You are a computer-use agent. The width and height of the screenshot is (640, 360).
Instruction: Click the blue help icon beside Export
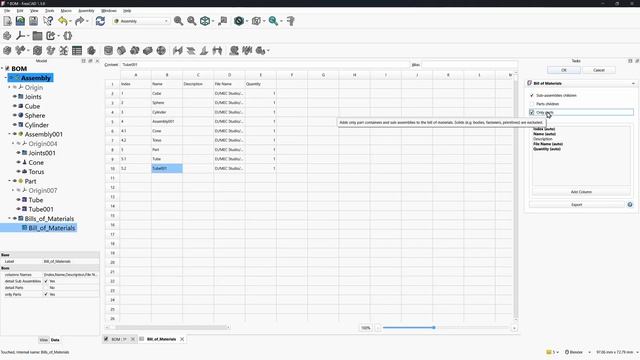[630, 204]
